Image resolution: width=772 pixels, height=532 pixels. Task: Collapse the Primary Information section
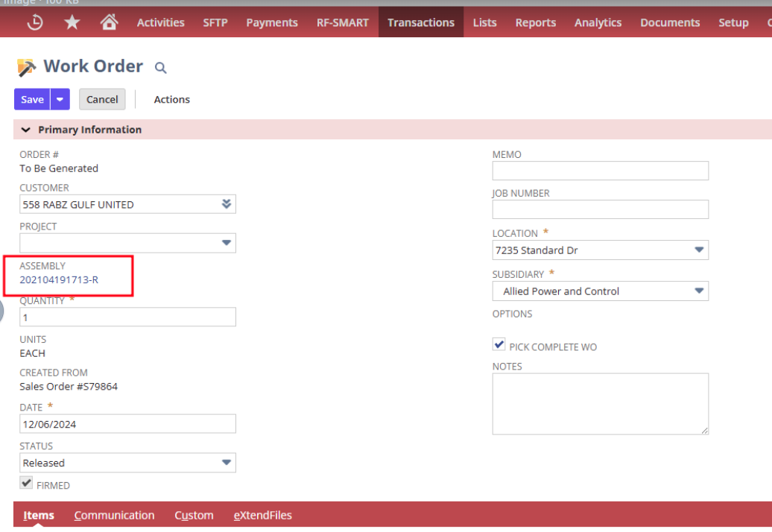click(x=26, y=130)
